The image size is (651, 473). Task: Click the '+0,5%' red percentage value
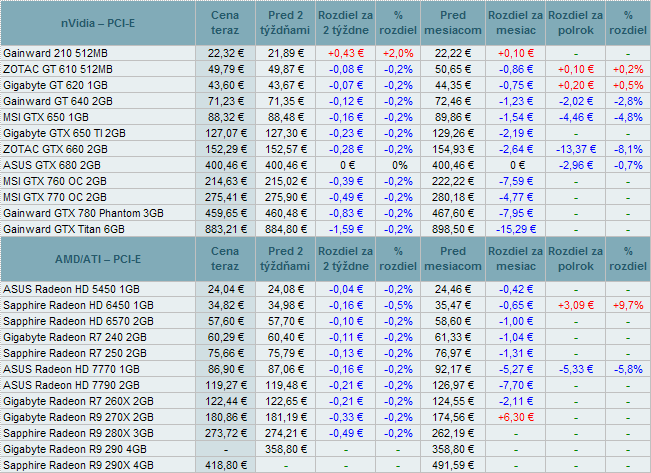click(x=628, y=85)
